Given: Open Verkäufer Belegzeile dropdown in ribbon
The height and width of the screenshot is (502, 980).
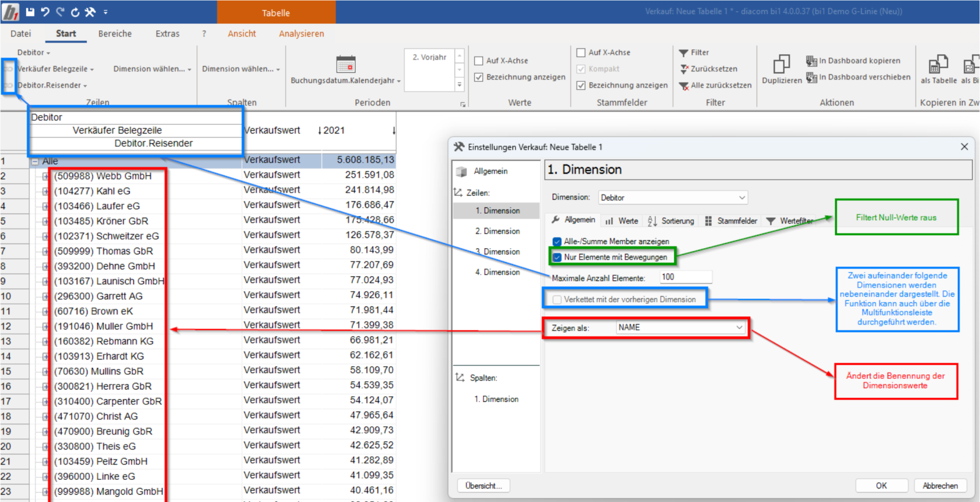Looking at the screenshot, I should (55, 69).
